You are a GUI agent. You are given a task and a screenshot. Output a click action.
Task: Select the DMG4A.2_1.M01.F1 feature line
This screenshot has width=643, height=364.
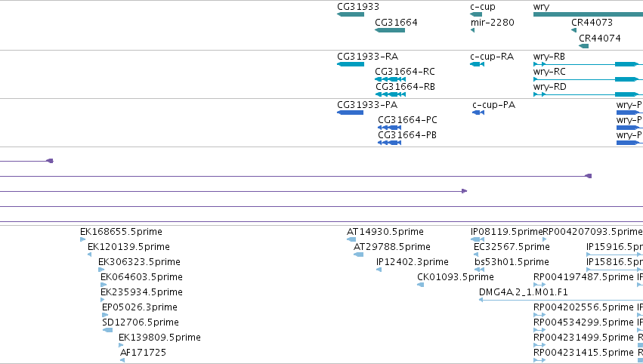pyautogui.click(x=561, y=300)
